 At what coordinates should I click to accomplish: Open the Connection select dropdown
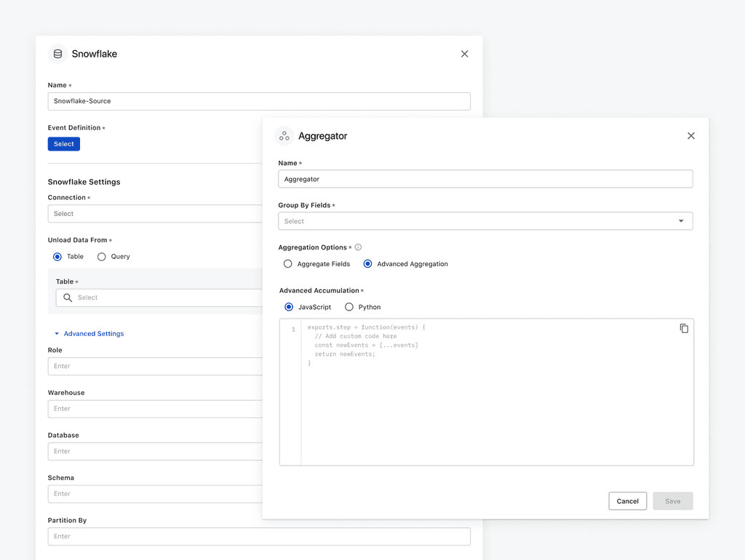click(x=155, y=214)
